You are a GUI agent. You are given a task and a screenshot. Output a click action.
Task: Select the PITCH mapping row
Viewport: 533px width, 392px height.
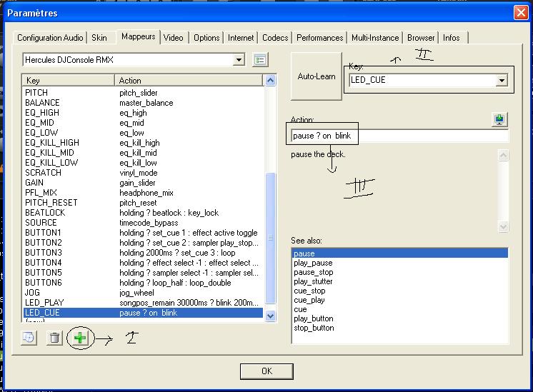pyautogui.click(x=143, y=93)
